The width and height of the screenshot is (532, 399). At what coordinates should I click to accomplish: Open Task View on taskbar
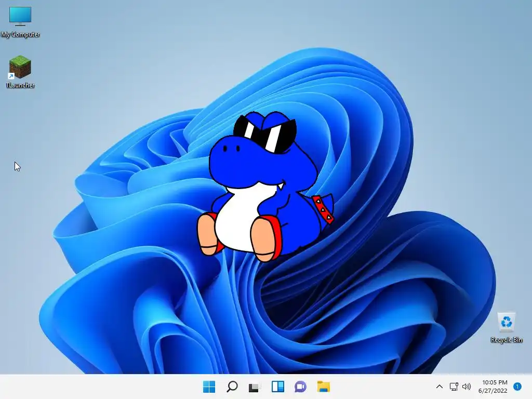[x=255, y=387]
